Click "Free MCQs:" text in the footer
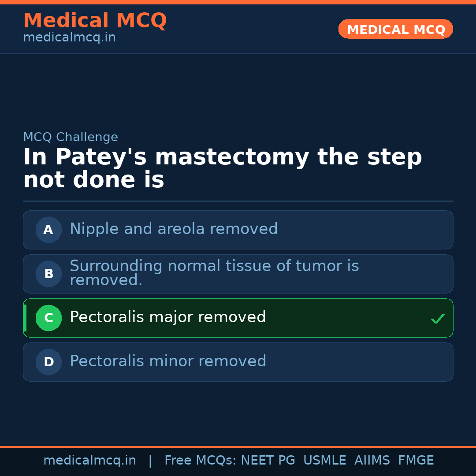This screenshot has width=476, height=476. coord(201,461)
